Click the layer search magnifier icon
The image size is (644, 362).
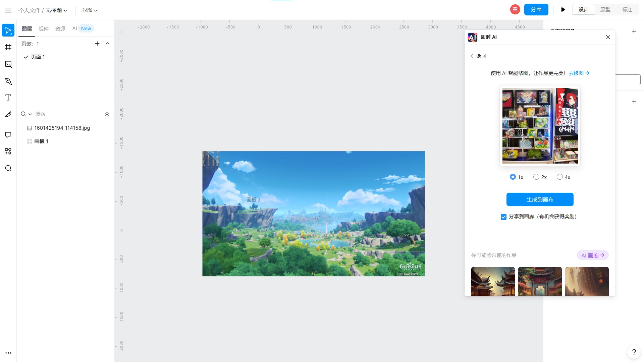23,114
